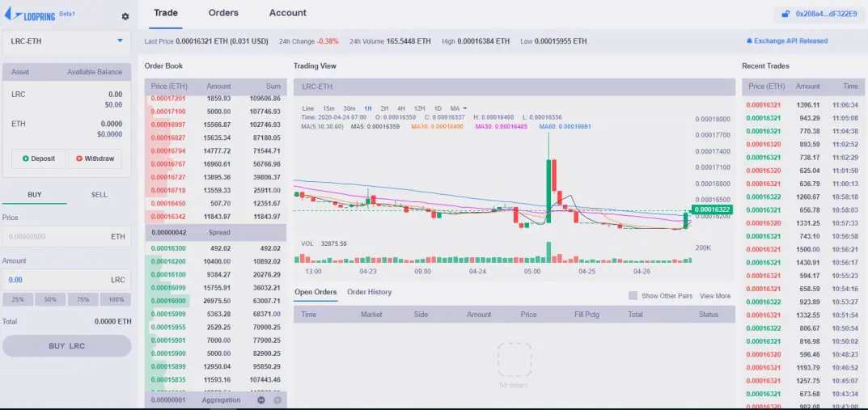Set amount to 25% of balance
868x410 pixels.
(x=19, y=299)
